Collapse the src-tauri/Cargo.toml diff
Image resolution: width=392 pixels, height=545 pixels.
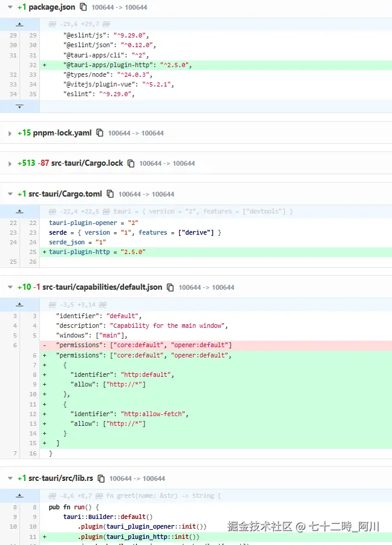click(10, 194)
